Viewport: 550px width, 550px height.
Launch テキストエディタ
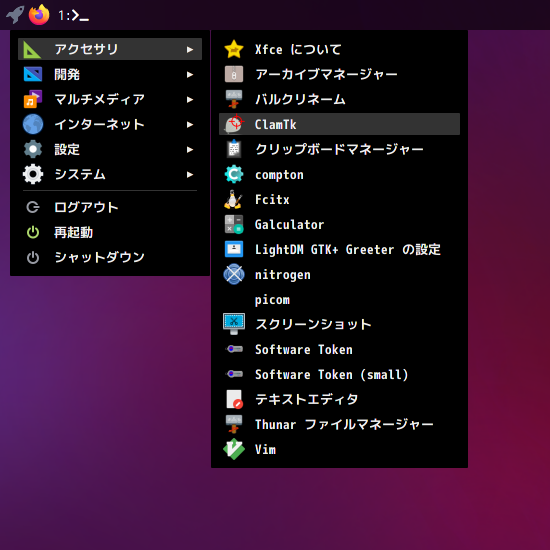pos(339,399)
